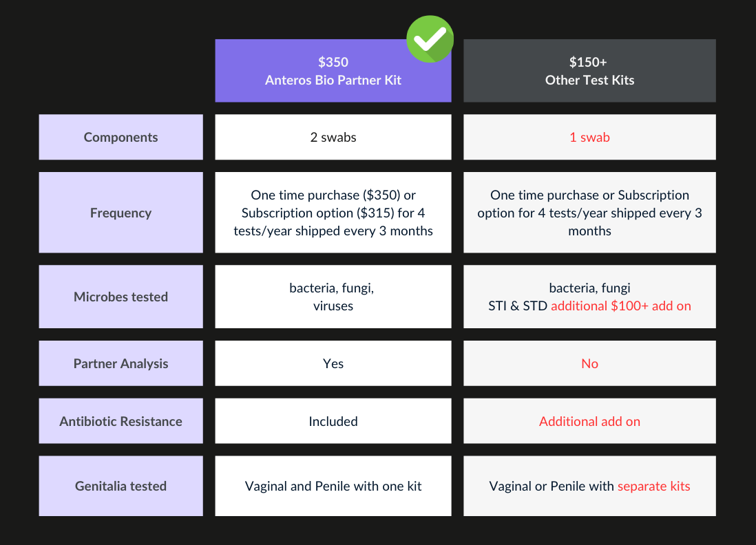756x545 pixels.
Task: Click the red '1 swab' cell
Action: pyautogui.click(x=589, y=137)
